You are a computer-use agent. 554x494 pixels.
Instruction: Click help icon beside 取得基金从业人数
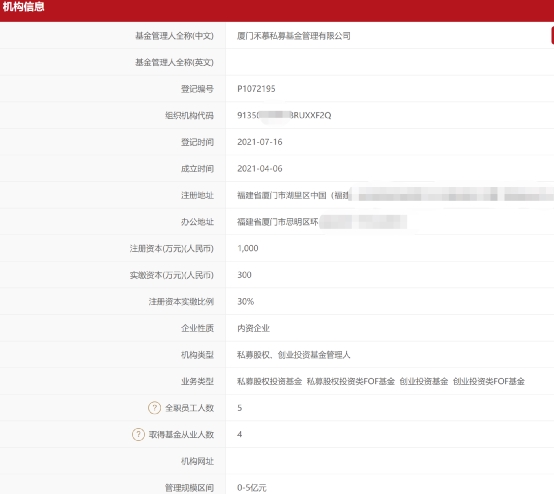pyautogui.click(x=138, y=434)
